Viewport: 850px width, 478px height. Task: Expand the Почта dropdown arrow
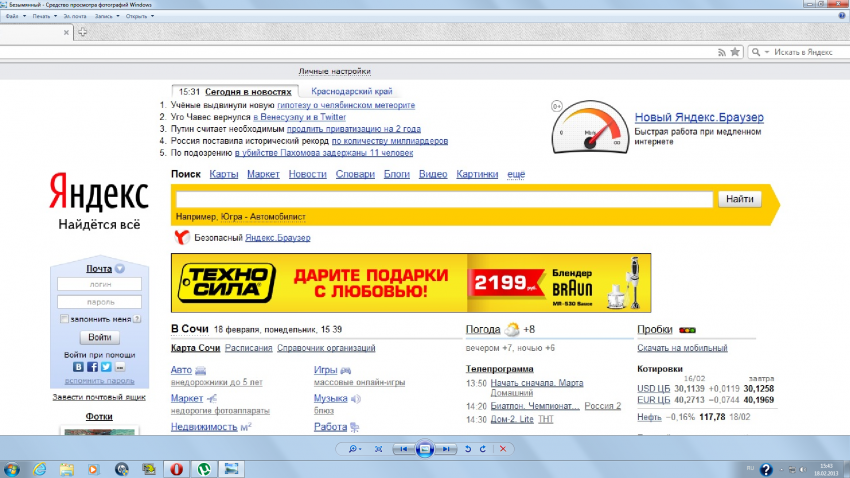(x=120, y=269)
